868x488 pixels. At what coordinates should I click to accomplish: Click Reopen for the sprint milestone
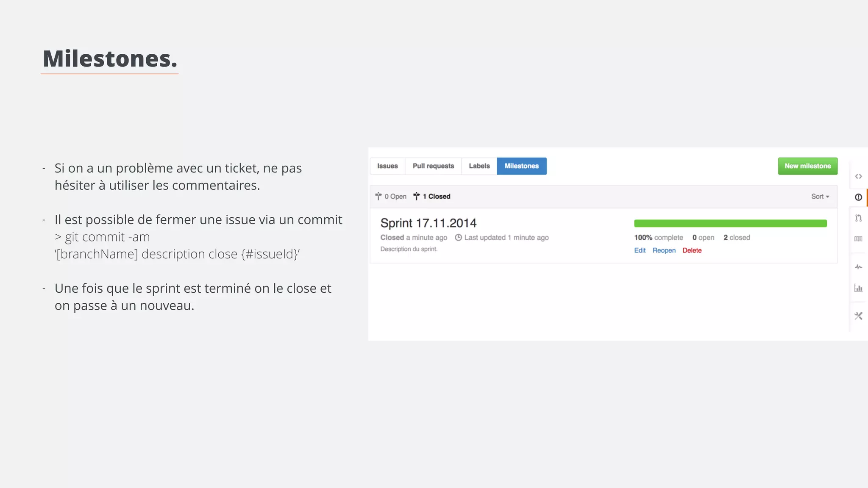click(x=664, y=250)
